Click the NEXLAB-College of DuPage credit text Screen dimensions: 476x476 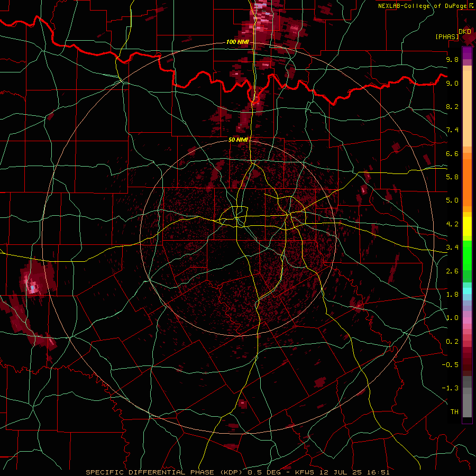(x=423, y=6)
